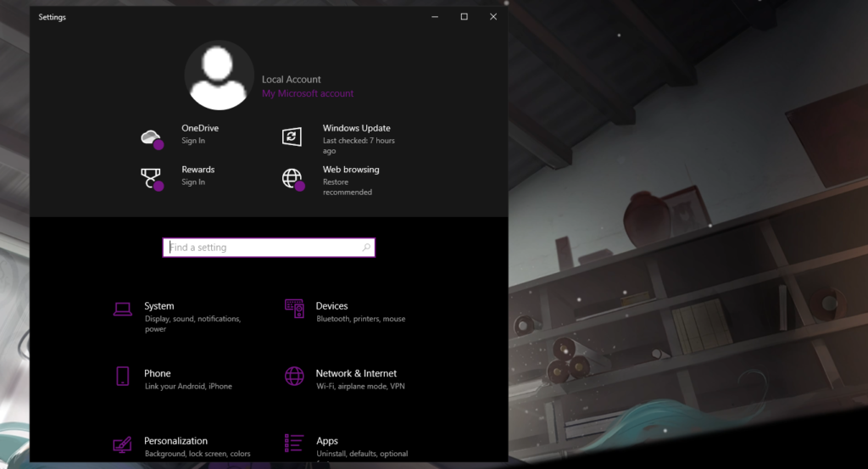Click 'Display, sound, notifications, power' description
The image size is (868, 469).
point(192,324)
